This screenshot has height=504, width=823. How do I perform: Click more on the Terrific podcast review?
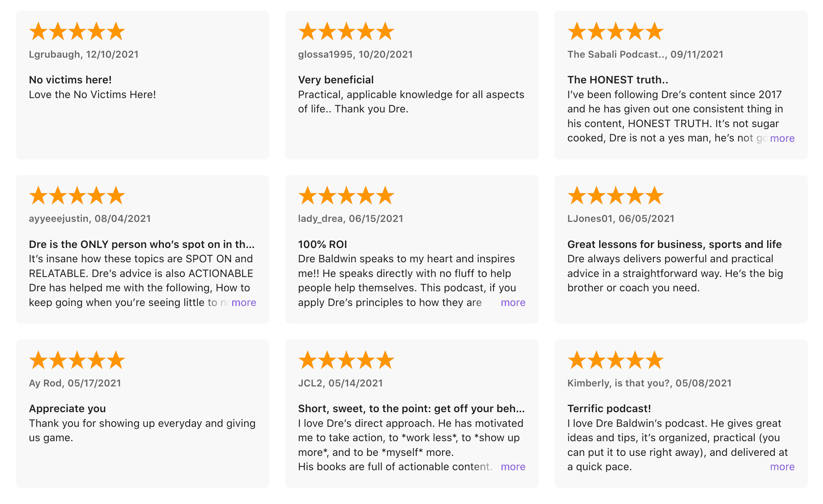point(782,467)
